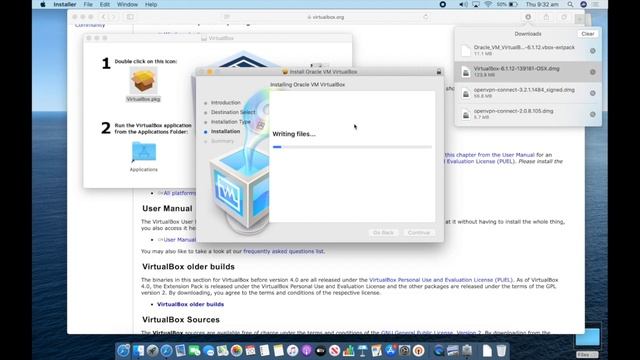This screenshot has height=360, width=640.
Task: Click the Safari forward button
Action: (113, 17)
